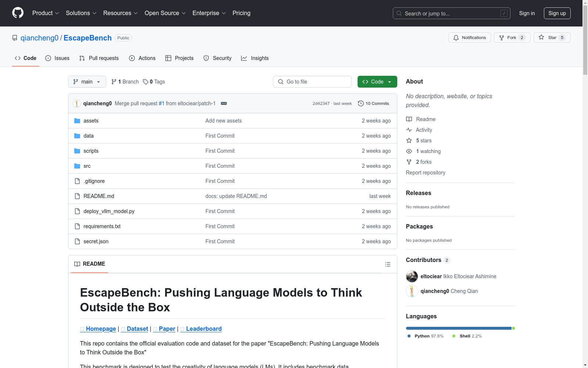The height and width of the screenshot is (368, 588).
Task: Switch to the Issues tab
Action: pos(57,58)
